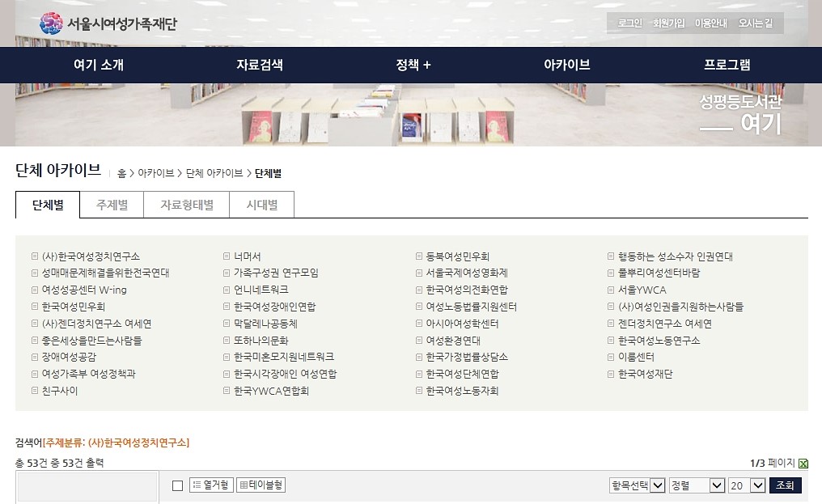
Task: Open the results-per-page dropdown showing 20
Action: [747, 485]
